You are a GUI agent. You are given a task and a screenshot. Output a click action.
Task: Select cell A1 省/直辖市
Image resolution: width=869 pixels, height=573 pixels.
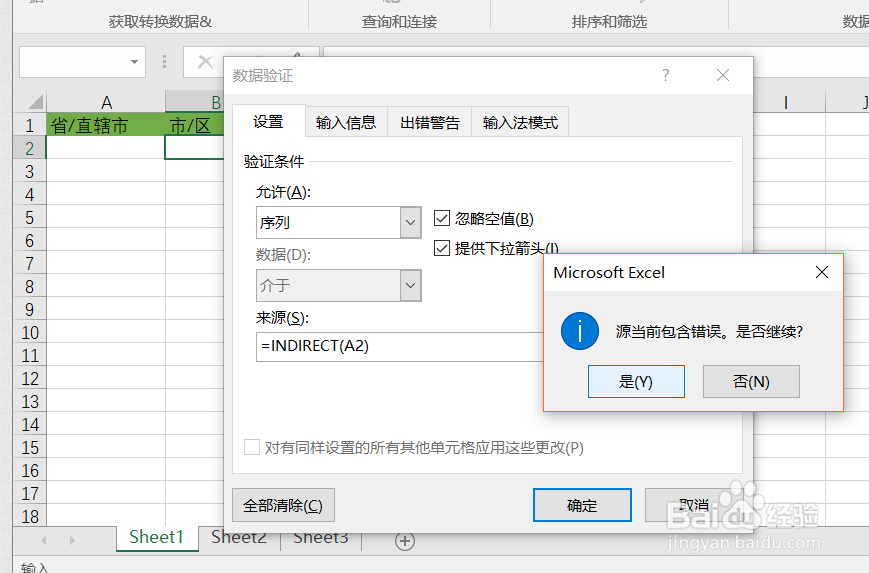tap(106, 125)
